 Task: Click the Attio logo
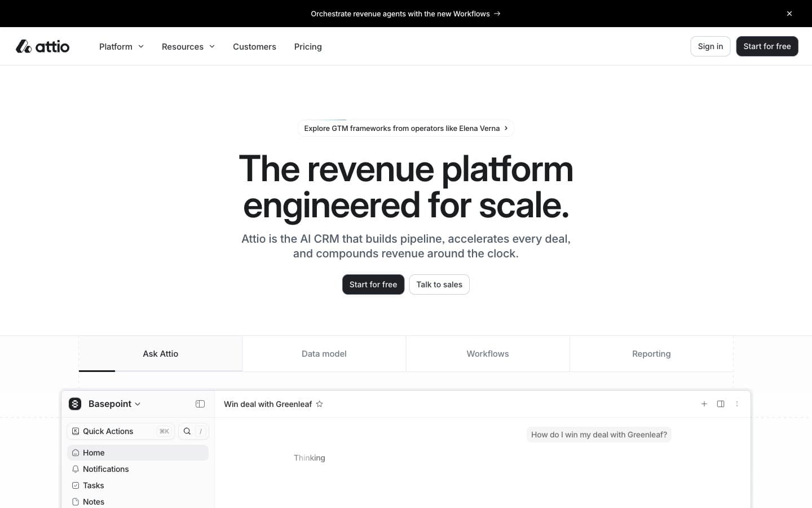click(43, 46)
